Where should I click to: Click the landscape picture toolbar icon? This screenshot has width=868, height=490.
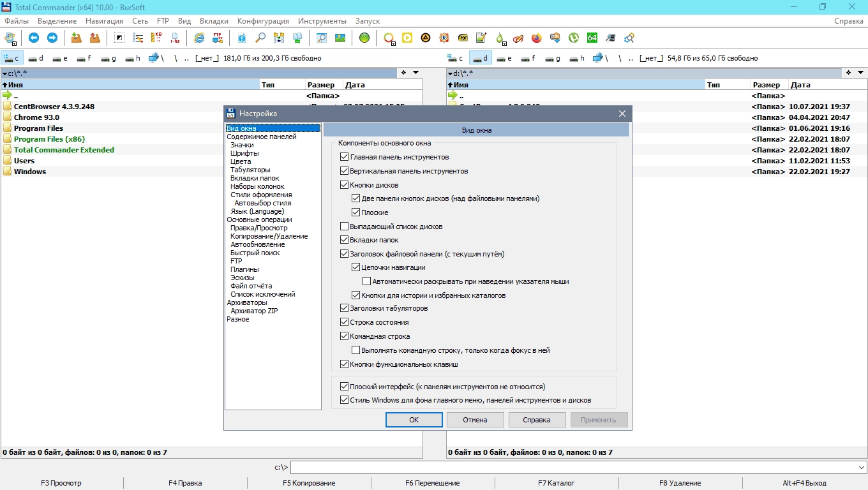click(x=340, y=38)
